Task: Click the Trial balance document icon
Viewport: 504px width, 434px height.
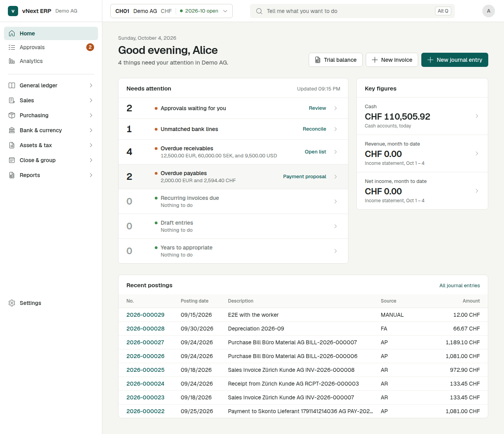Action: click(x=318, y=60)
